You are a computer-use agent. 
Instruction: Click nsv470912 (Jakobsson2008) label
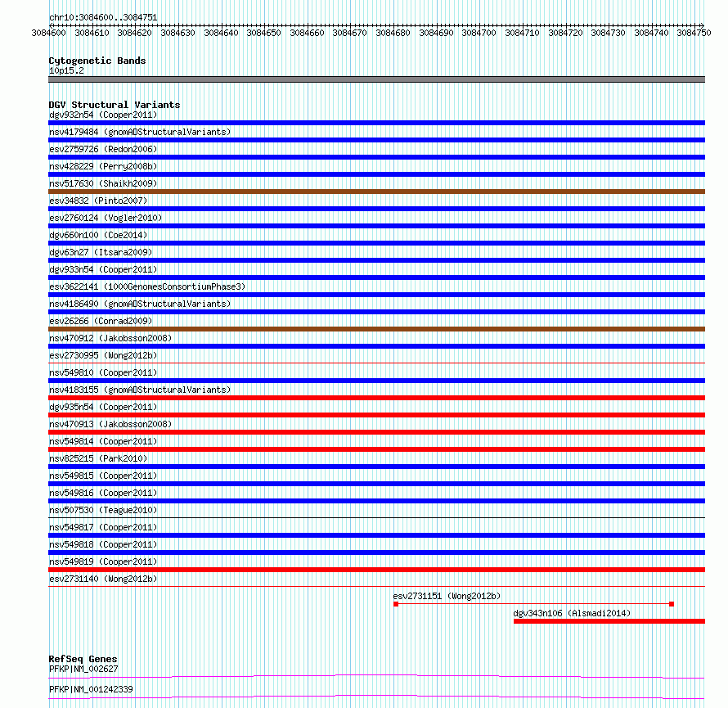pyautogui.click(x=110, y=338)
